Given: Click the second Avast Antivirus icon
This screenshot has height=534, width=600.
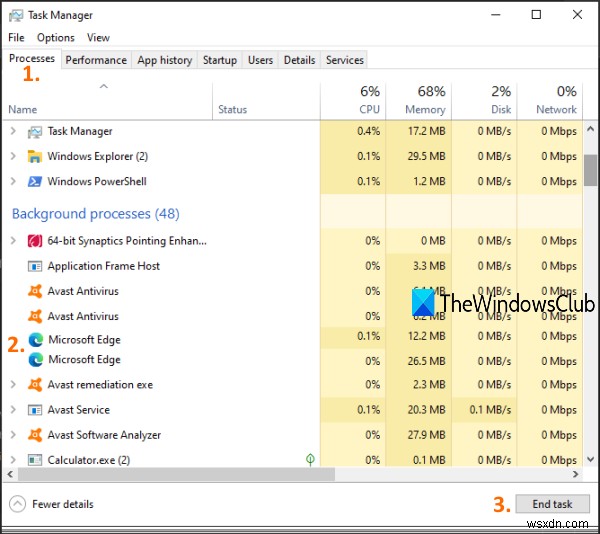Looking at the screenshot, I should point(35,316).
